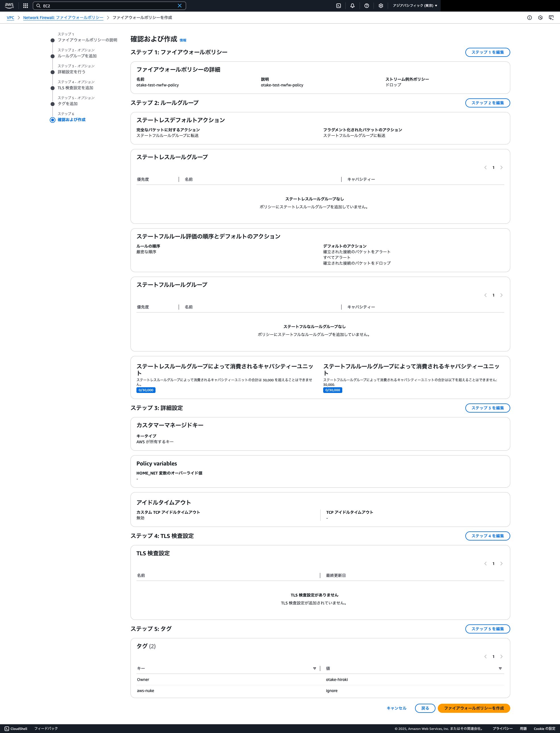Click キャンセル to cancel policy creation
The image size is (560, 733).
tap(396, 708)
